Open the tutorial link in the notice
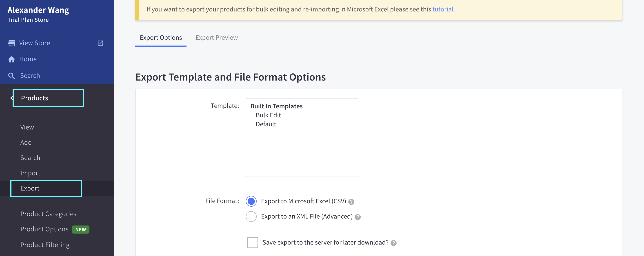The width and height of the screenshot is (644, 256). pyautogui.click(x=442, y=9)
